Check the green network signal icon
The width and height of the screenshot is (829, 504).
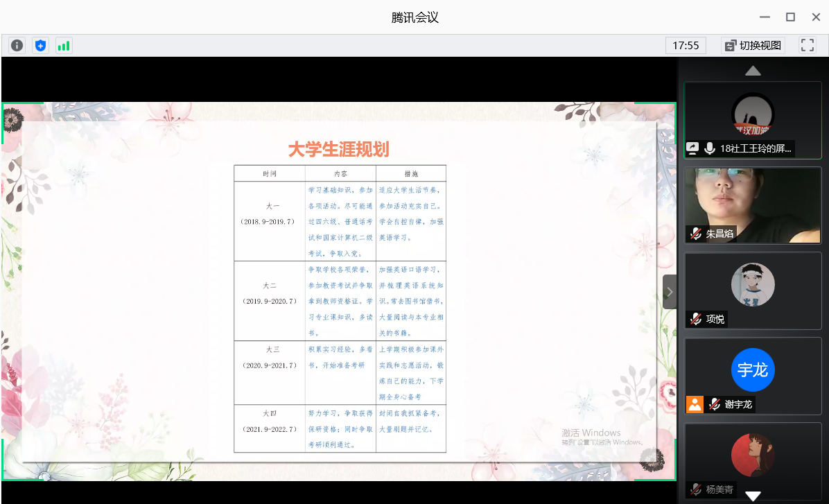point(64,46)
